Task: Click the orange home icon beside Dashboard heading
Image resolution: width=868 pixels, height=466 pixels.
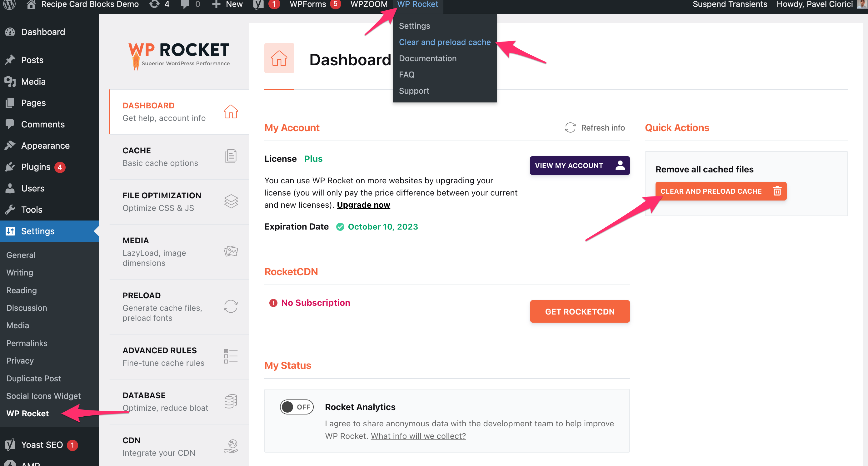Action: tap(279, 58)
